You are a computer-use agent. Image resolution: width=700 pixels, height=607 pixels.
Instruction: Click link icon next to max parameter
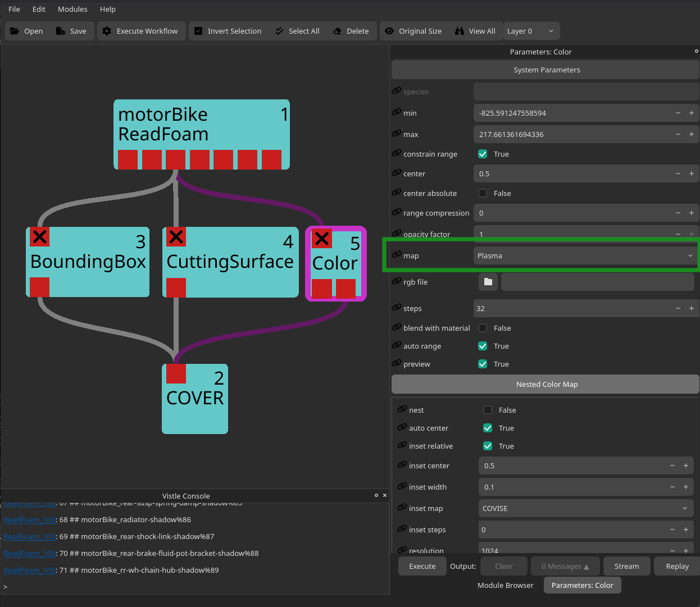point(397,134)
